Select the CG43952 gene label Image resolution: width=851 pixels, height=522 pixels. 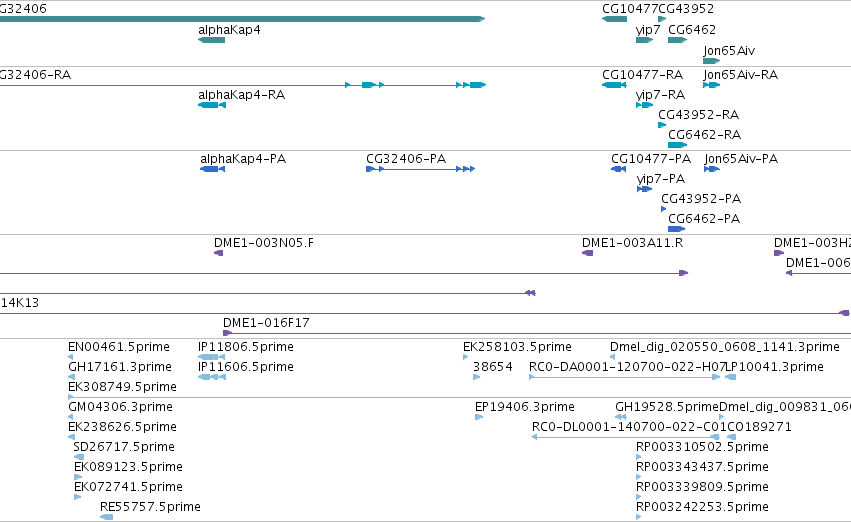pyautogui.click(x=686, y=9)
